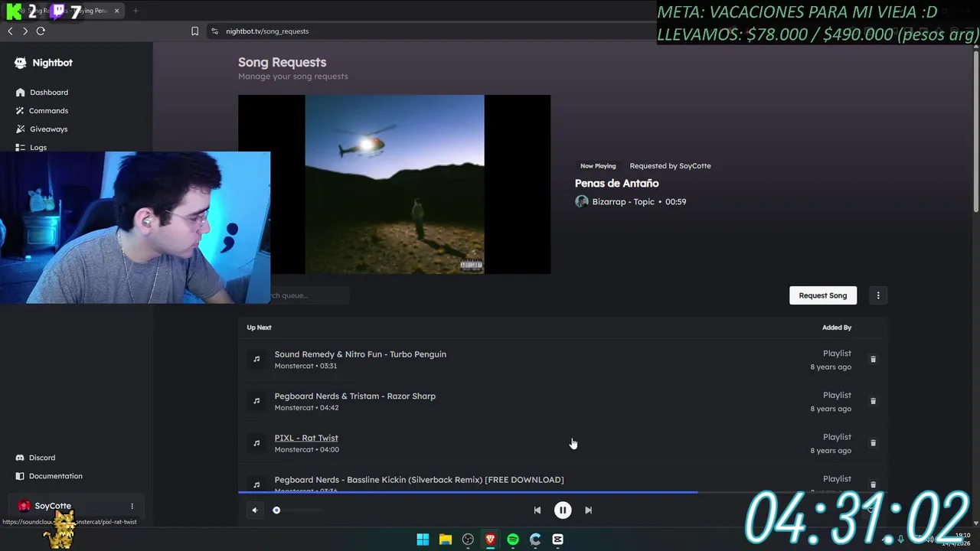Image resolution: width=980 pixels, height=551 pixels.
Task: Click the 'Requested by SoyCotte' text
Action: click(x=670, y=166)
